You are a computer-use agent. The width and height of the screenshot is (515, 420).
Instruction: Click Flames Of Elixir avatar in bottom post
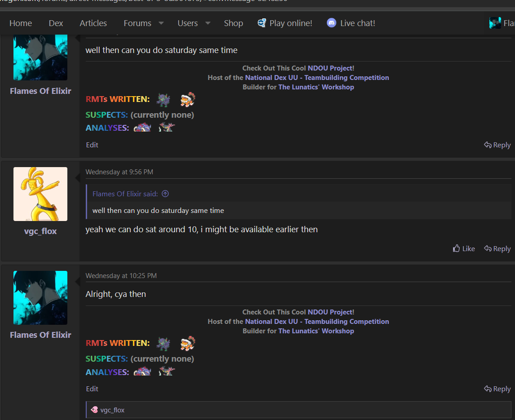click(x=40, y=298)
